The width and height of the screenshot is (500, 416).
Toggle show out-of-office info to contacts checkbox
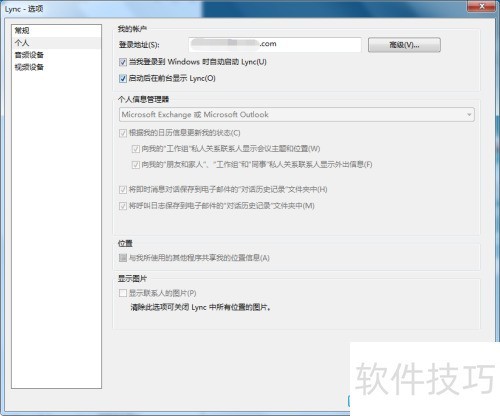click(135, 165)
